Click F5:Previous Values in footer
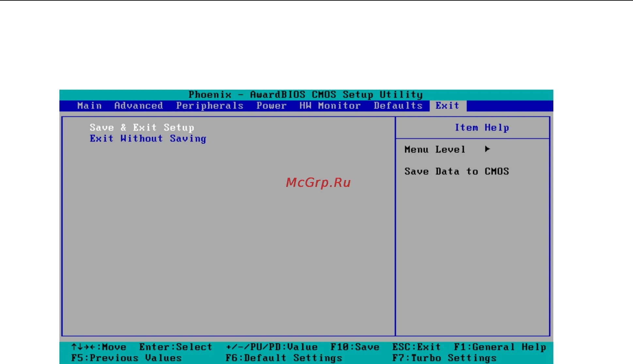This screenshot has height=364, width=633. tap(126, 358)
